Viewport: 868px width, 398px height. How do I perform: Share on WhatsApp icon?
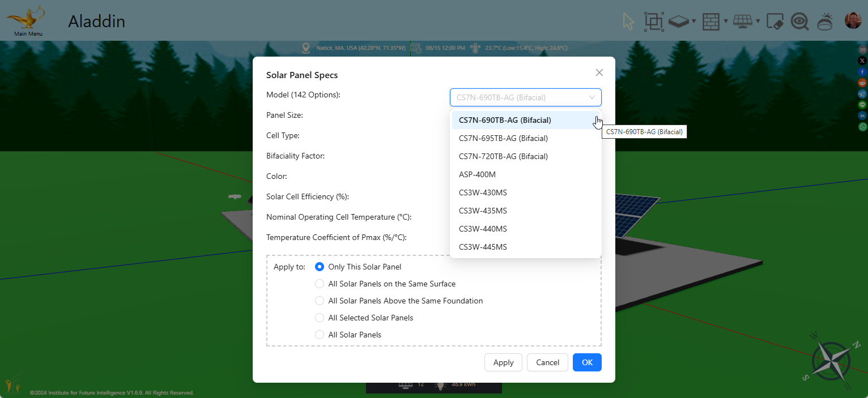(862, 127)
